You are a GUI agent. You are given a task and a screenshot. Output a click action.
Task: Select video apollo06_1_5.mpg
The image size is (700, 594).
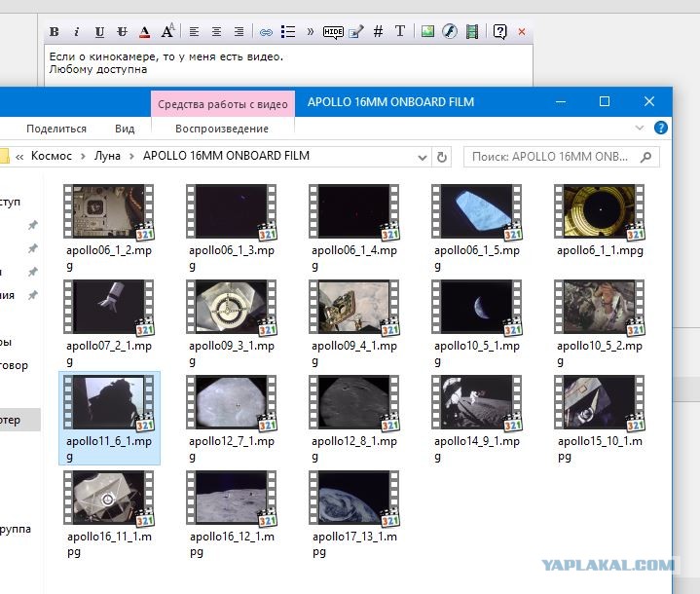(477, 227)
